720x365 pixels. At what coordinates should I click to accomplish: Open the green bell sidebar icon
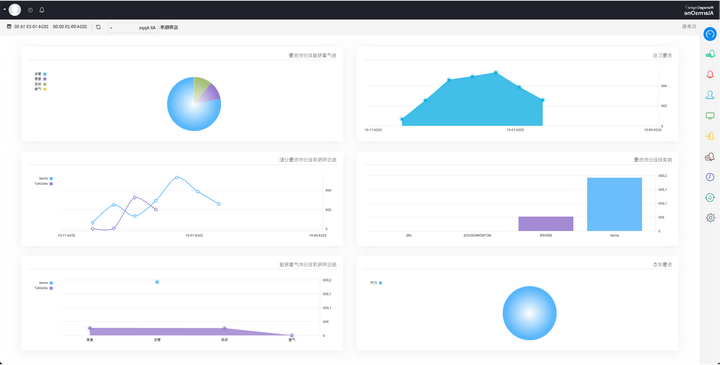(x=710, y=54)
